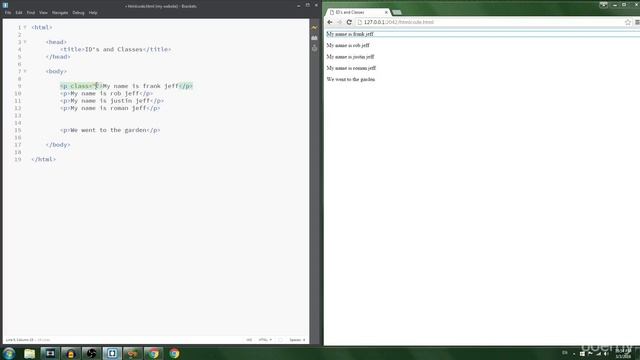Go forward in Chrome browser

pos(339,22)
